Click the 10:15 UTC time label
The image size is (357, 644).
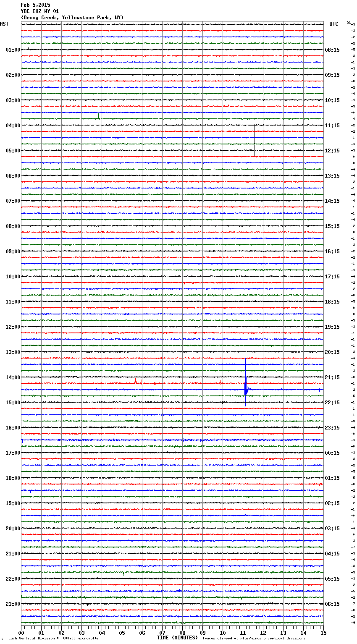pos(332,100)
